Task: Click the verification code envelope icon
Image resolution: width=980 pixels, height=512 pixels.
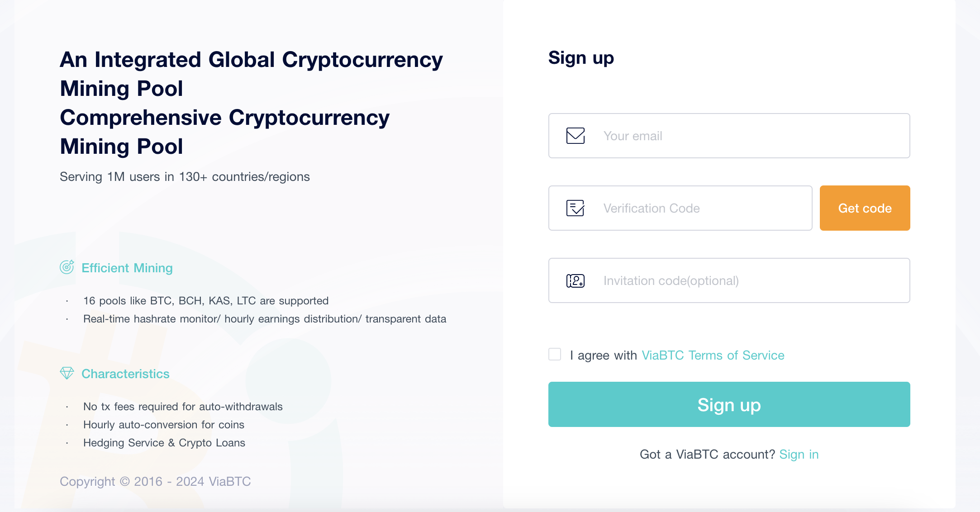Action: (574, 208)
